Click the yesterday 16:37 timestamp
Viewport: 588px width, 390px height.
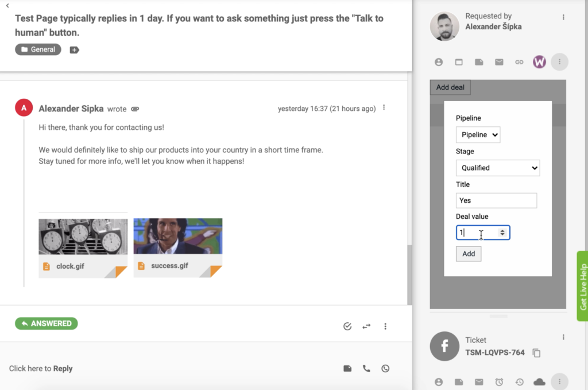click(x=327, y=109)
